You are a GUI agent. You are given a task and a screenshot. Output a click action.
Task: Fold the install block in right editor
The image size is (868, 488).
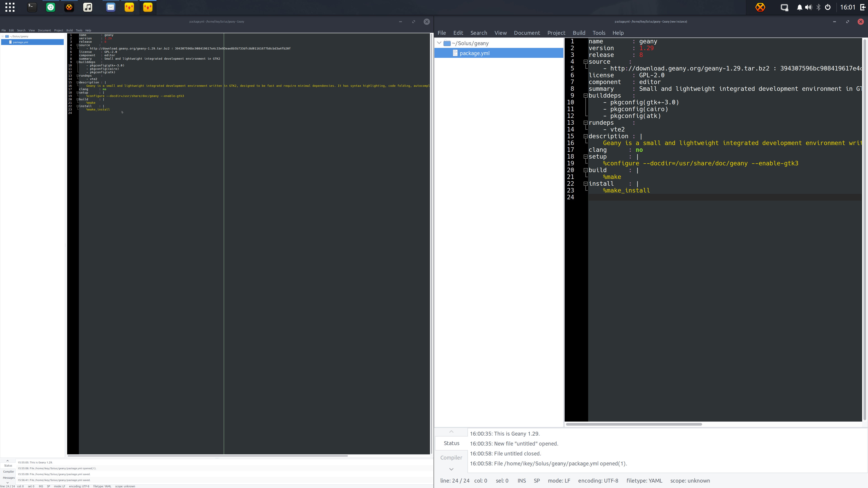(586, 183)
